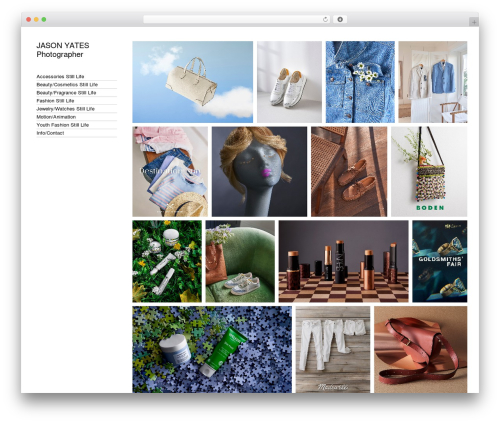Focus the browser address bar
The image size is (500, 423).
click(x=236, y=20)
